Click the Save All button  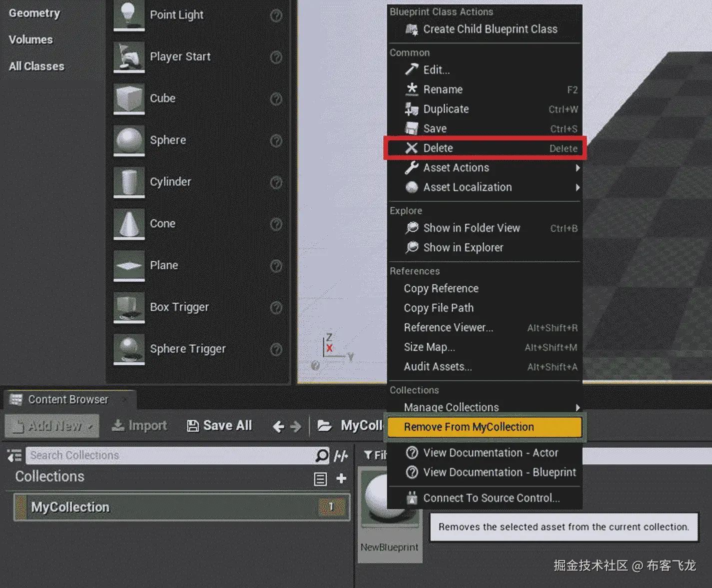tap(219, 426)
